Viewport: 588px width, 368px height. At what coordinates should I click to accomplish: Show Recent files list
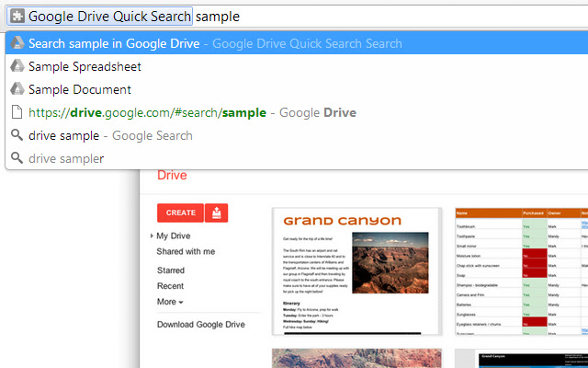[170, 286]
